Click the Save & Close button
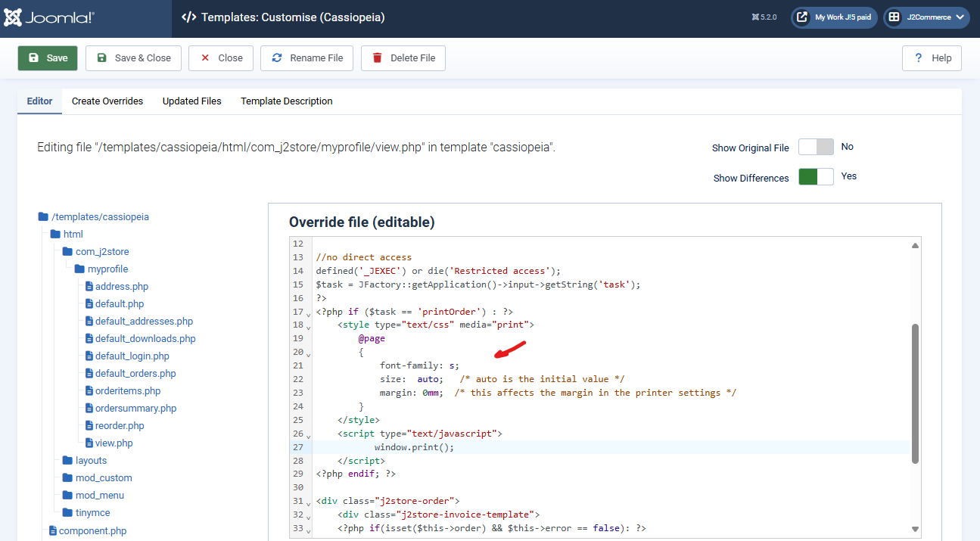Viewport: 980px width, 541px height. 133,58
